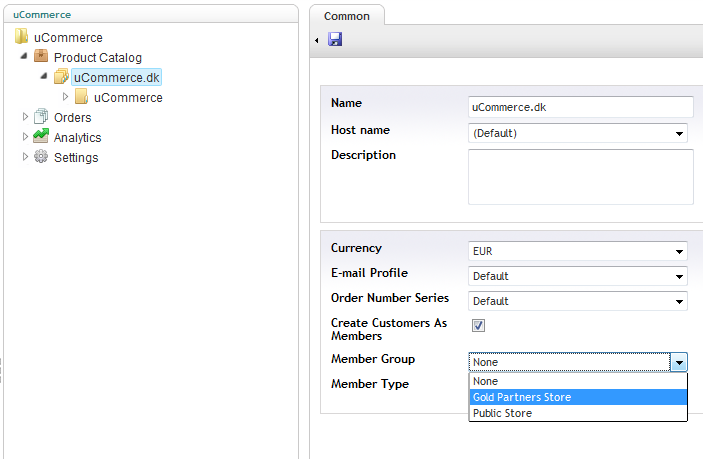The image size is (703, 459).
Task: Expand the uCommerce child catalog node
Action: pos(65,96)
